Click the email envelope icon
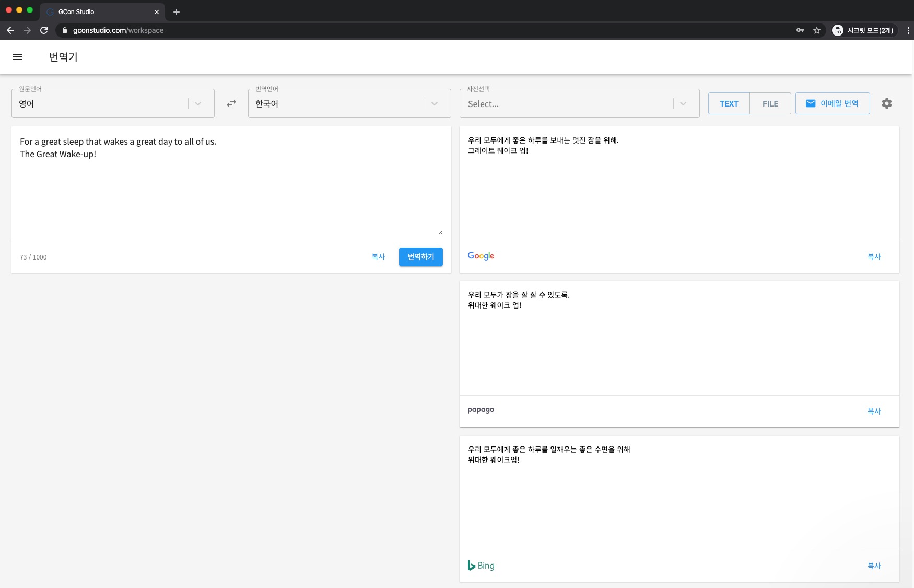Viewport: 914px width, 588px height. tap(811, 103)
